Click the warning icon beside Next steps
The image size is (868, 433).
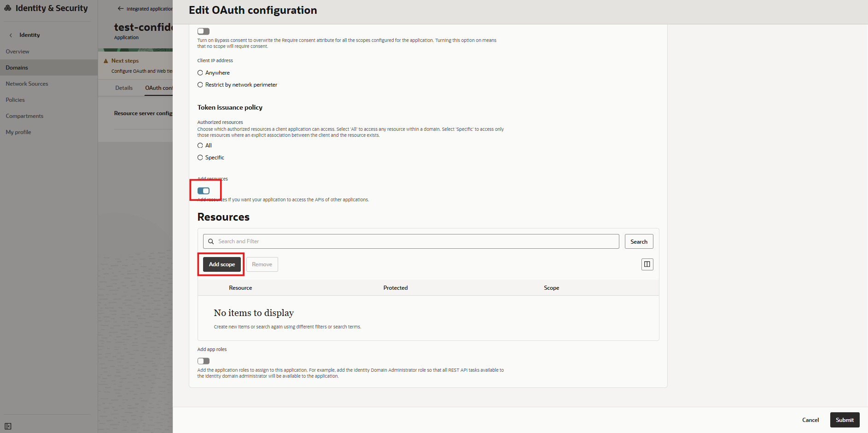106,61
